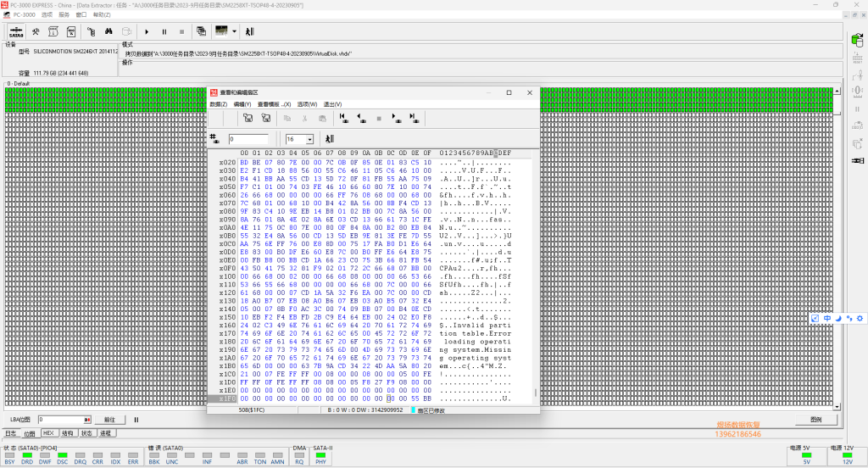Start the task with the play button
The image size is (868, 468).
click(147, 32)
